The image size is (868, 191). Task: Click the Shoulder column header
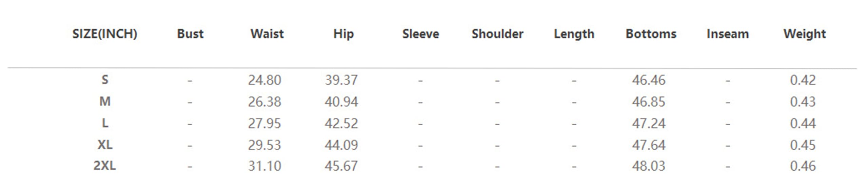pos(497,34)
